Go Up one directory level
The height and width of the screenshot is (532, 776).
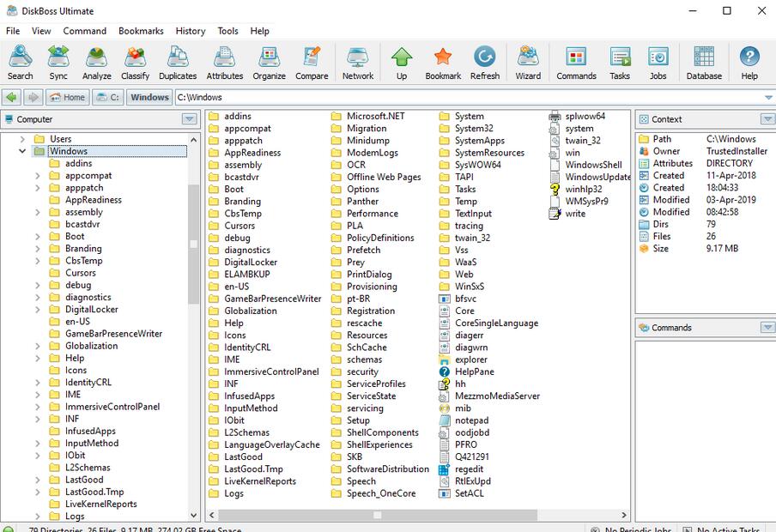tap(402, 63)
